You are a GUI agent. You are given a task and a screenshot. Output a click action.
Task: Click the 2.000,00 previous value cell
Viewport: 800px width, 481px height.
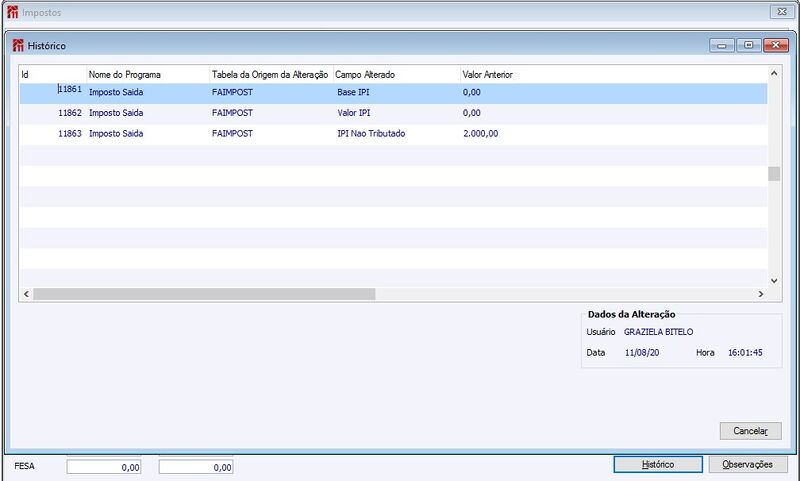click(481, 134)
